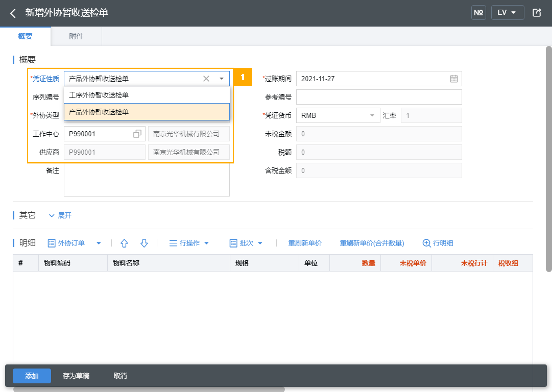Open the 工作中心 lookup window icon

click(137, 134)
